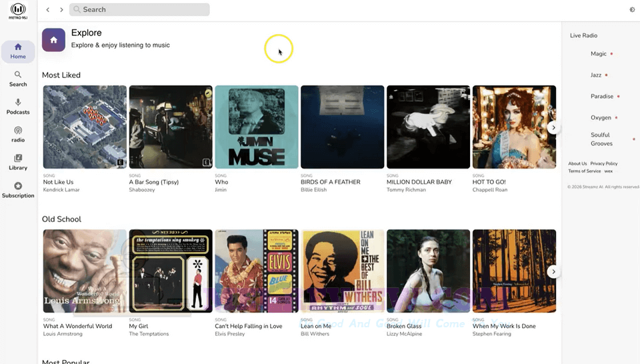Tune in to Soulful Grooves radio
Screen dimensions: 640x364
[x=601, y=139]
